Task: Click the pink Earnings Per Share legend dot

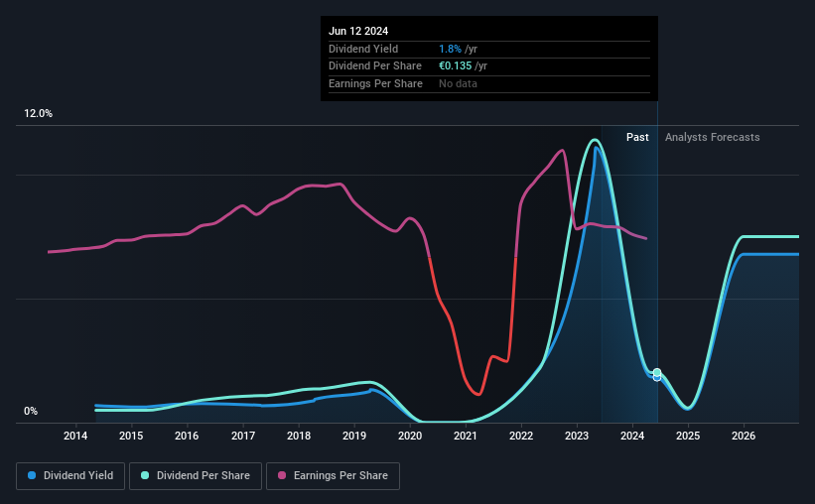Action: (x=282, y=475)
